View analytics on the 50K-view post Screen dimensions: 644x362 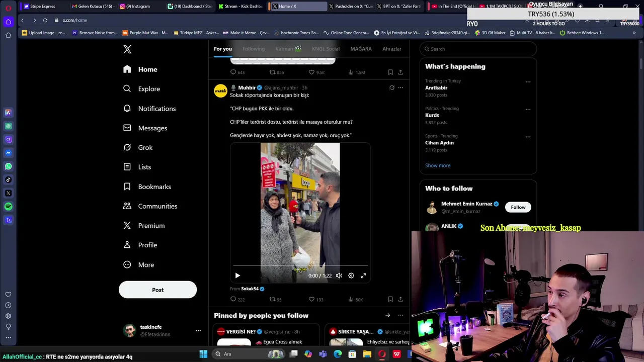[x=355, y=299]
